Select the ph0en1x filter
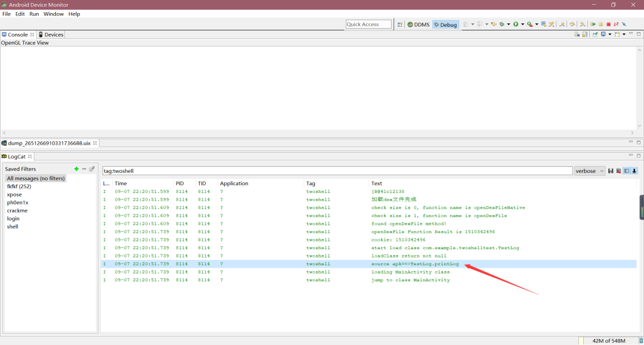Viewport: 644px width, 345px height. tap(18, 203)
